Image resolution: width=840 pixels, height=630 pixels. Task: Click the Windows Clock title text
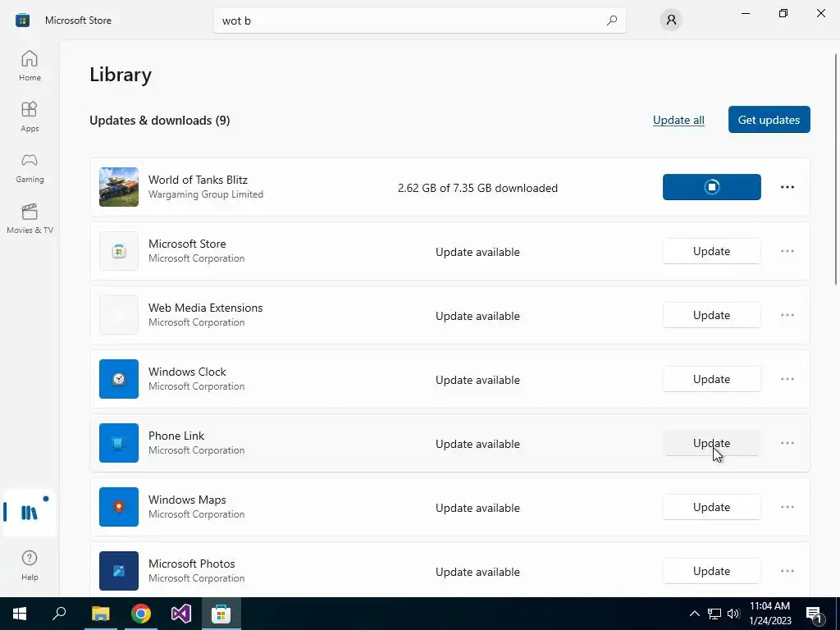pyautogui.click(x=187, y=372)
